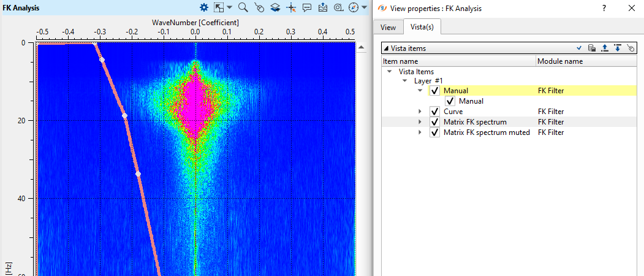Click the annotation speech bubble icon

coord(307,8)
